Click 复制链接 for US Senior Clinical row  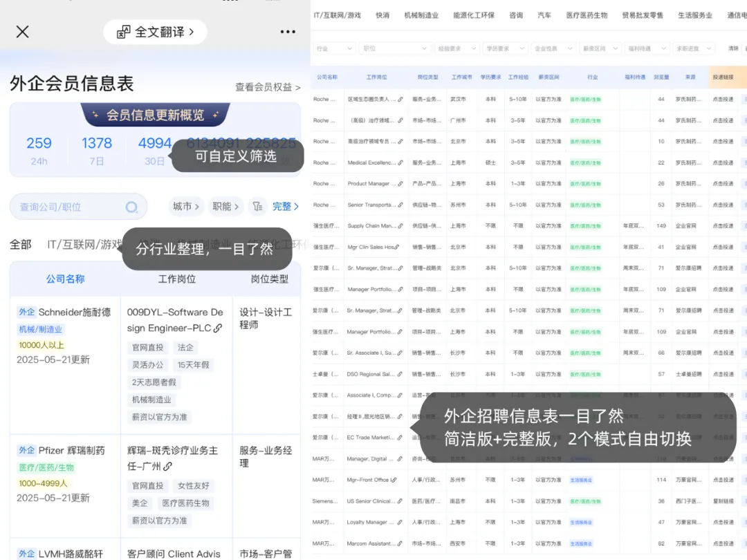(x=723, y=501)
